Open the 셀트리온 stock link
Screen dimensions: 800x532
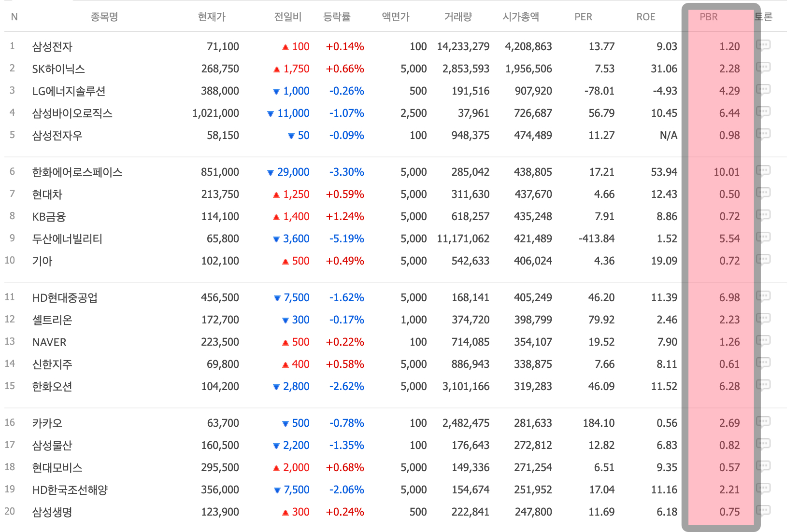point(52,320)
